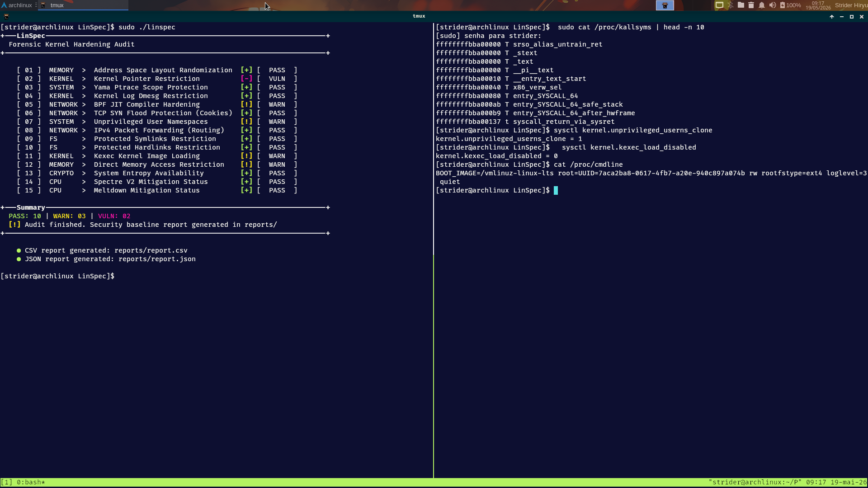
Task: Click the keep-above arrow titlebar button
Action: (831, 17)
